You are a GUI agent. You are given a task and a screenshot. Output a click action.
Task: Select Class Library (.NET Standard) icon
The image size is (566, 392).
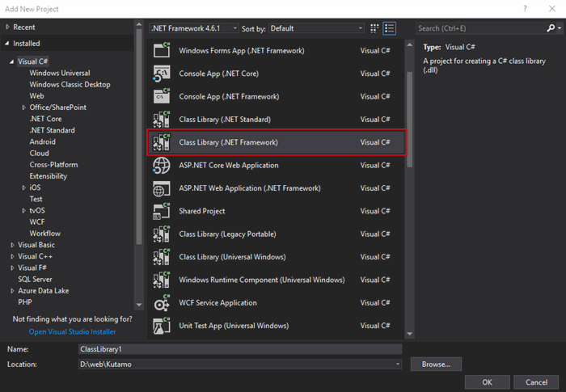[x=162, y=120]
